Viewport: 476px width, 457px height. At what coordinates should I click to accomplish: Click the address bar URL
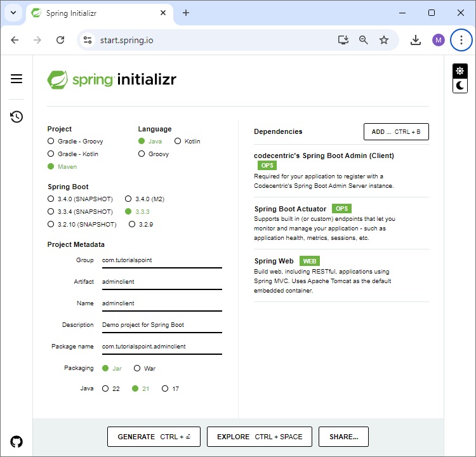point(126,41)
